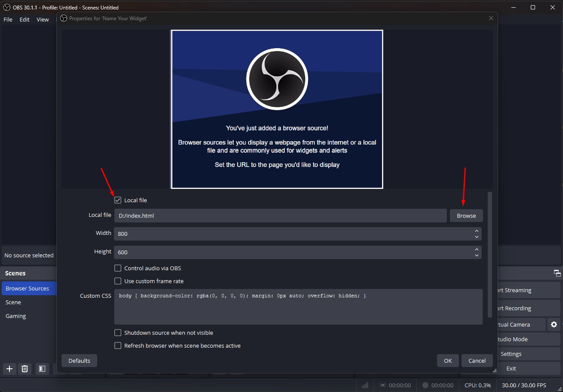Click the Scenes panel header
The width and height of the screenshot is (563, 392).
coord(29,273)
